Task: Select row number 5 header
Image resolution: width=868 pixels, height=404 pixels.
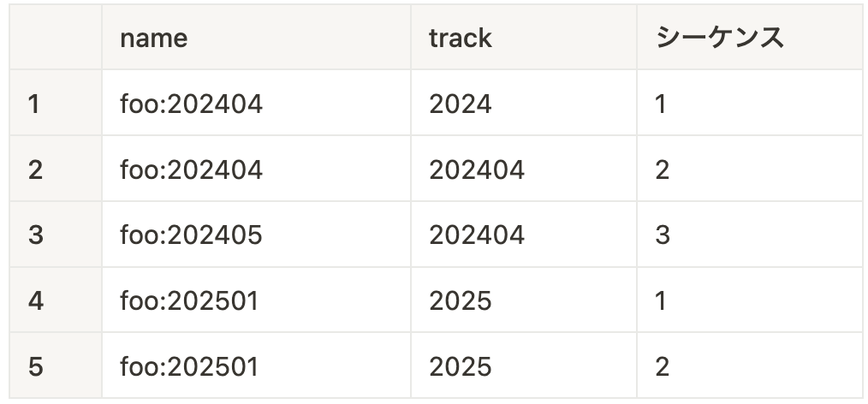Action: [56, 365]
